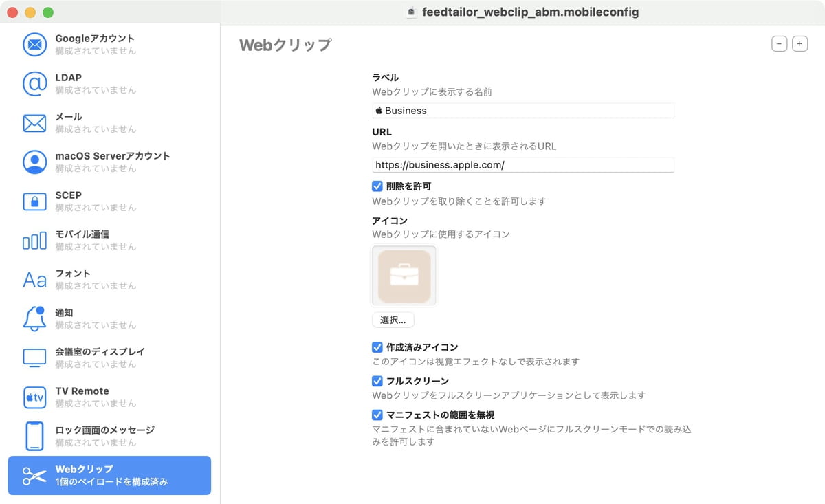Click the このアイコンは視覚エフェクトなしで表示されます text
The height and width of the screenshot is (504, 825).
pyautogui.click(x=476, y=362)
